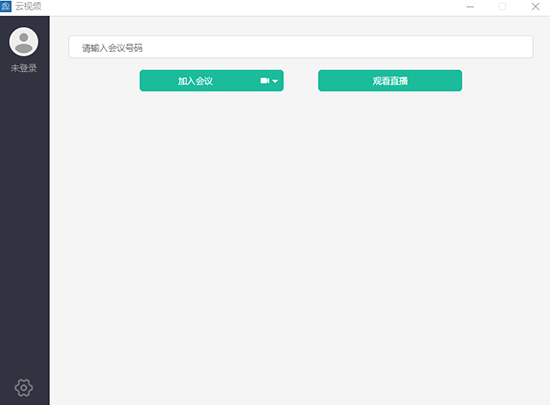Click the 云视频 app logo icon
Screen dimensions: 550x405
tap(6, 6)
